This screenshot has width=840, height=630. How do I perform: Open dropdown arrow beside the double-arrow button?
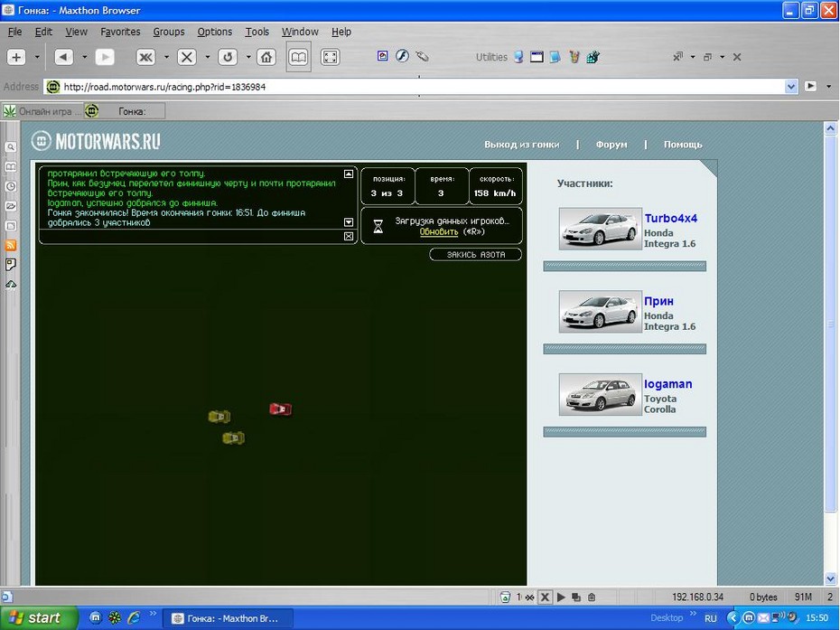(166, 57)
